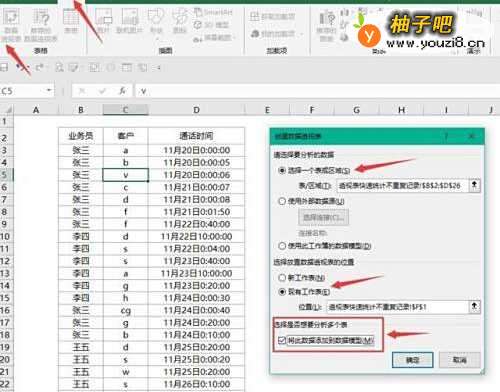
Task: Open the My Add-ins dropdown arrow
Action: click(x=302, y=34)
